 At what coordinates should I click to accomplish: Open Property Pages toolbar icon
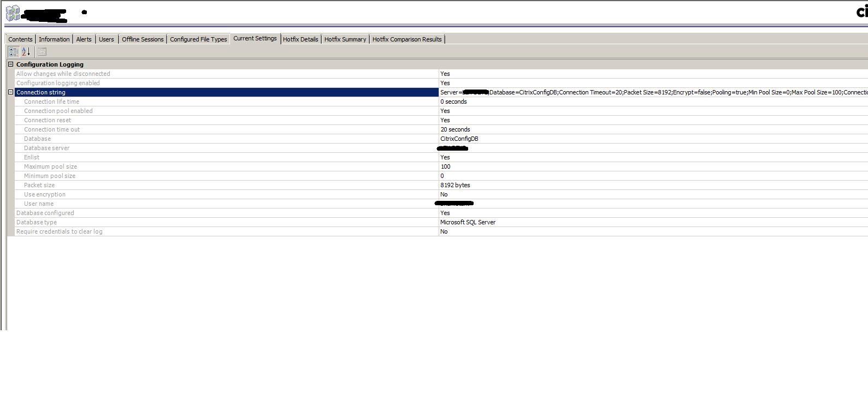[x=42, y=52]
